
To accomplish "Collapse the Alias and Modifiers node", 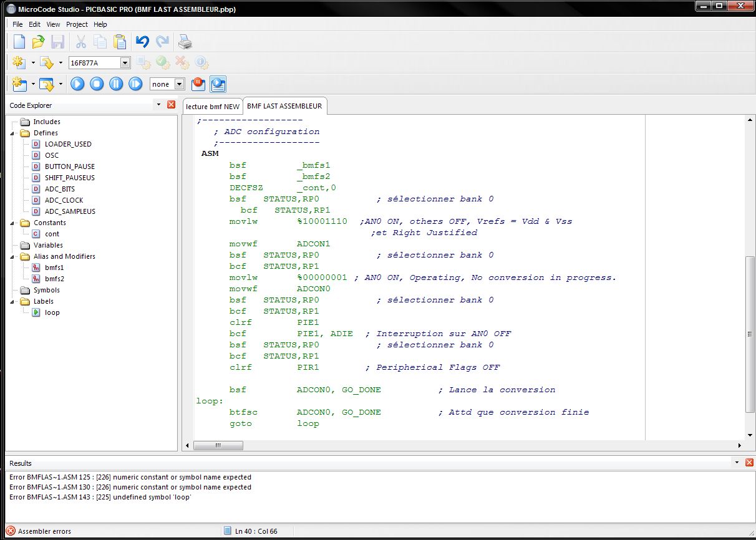I will pos(13,256).
